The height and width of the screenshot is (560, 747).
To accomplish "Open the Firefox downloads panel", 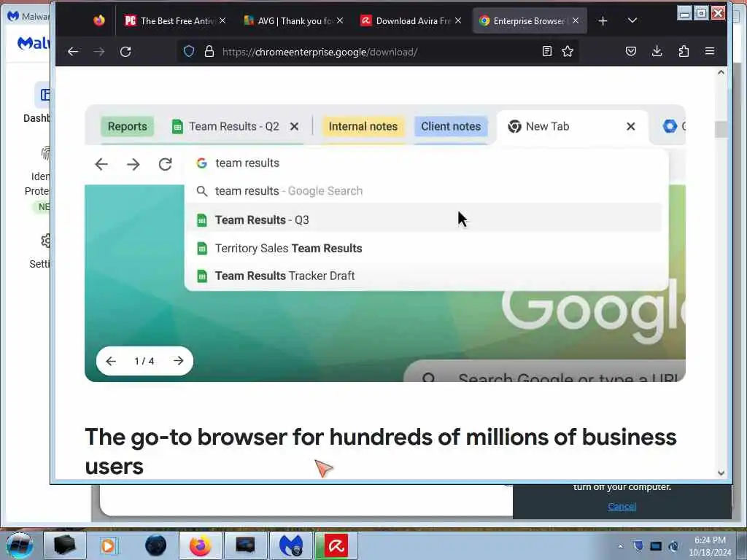I will 657,52.
